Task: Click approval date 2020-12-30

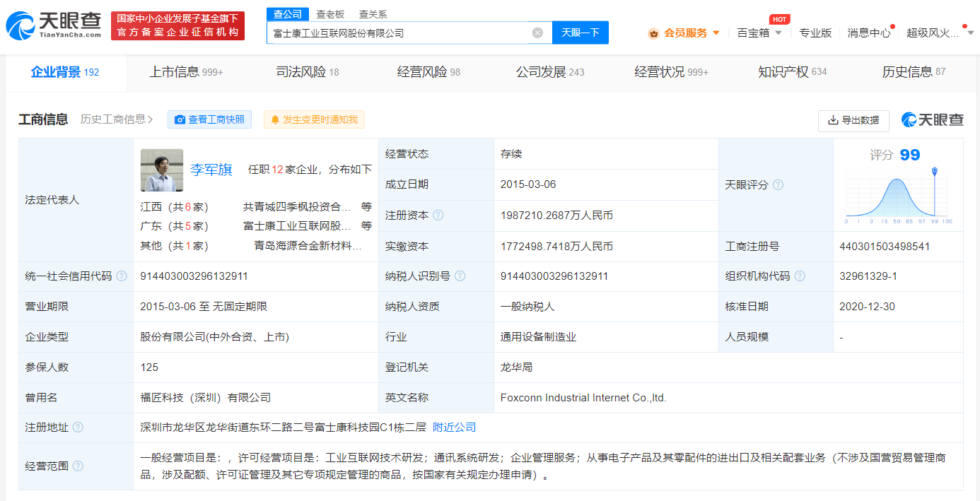Action: click(868, 307)
